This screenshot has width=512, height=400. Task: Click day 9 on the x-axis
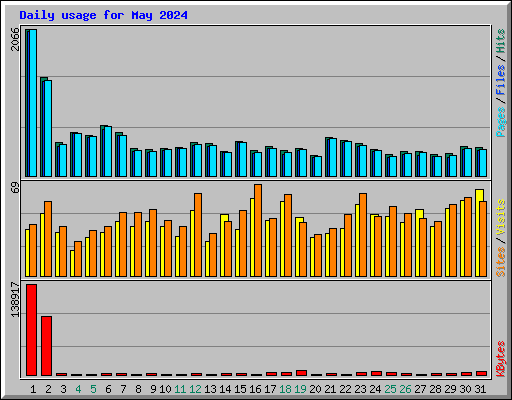[x=153, y=389]
